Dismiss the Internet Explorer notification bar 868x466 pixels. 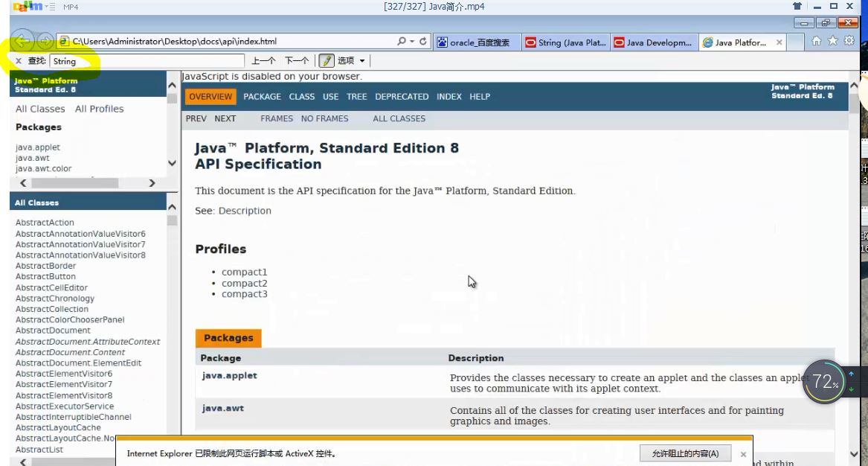click(744, 454)
